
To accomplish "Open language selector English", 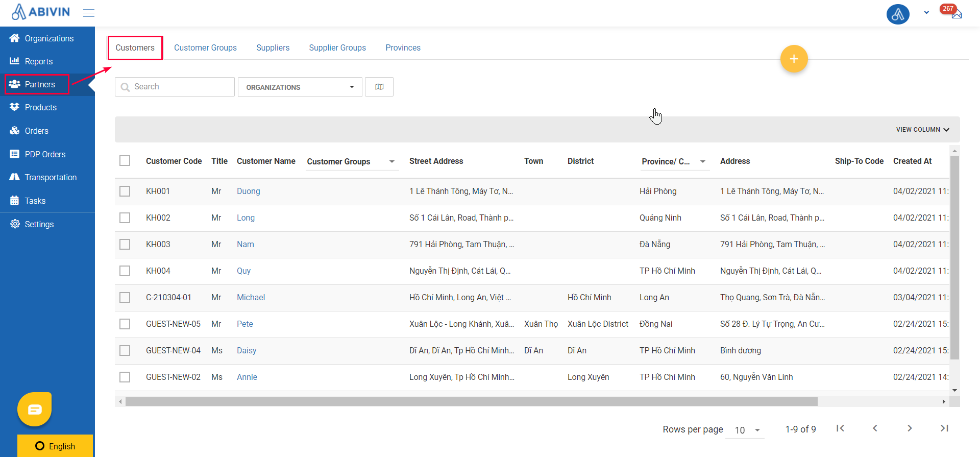I will click(55, 446).
